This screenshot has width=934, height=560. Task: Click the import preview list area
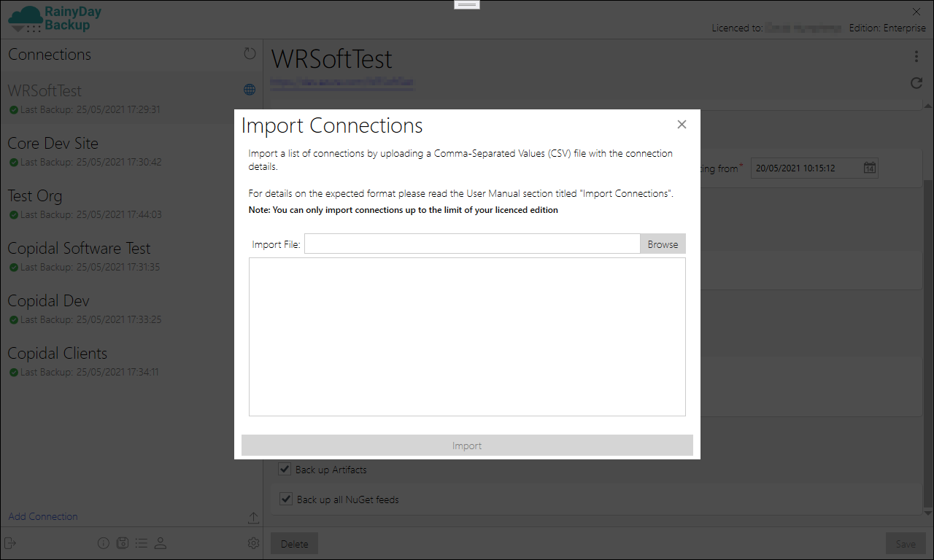pyautogui.click(x=467, y=337)
